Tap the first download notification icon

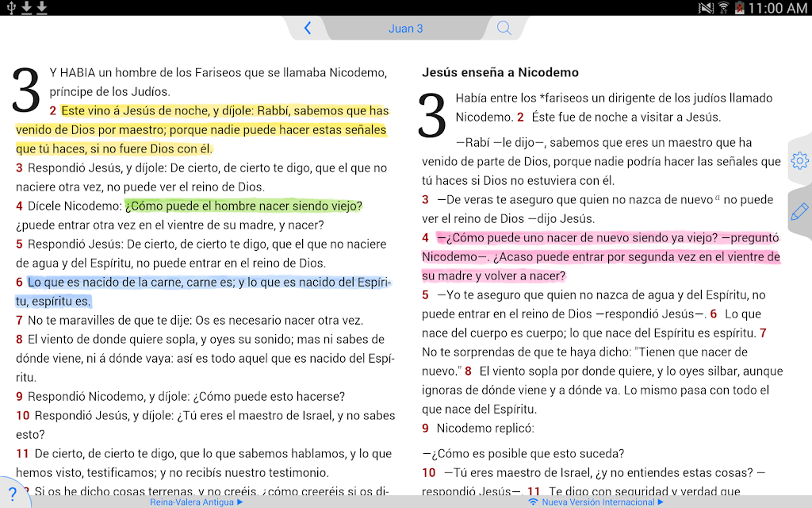(x=26, y=8)
